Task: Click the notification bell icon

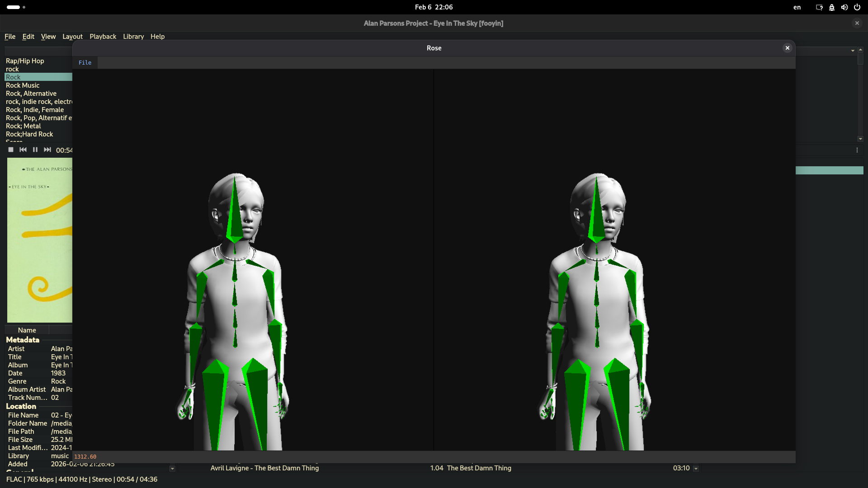Action: click(831, 7)
